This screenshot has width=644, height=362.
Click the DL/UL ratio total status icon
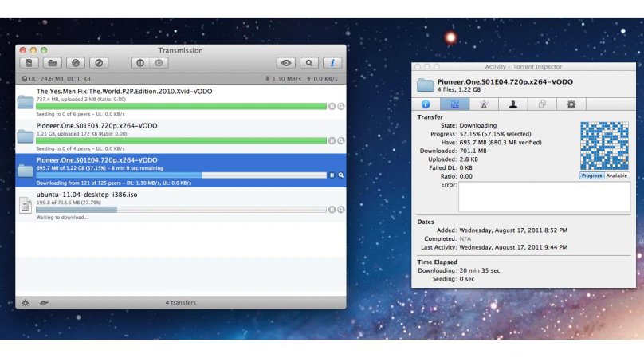coord(24,78)
